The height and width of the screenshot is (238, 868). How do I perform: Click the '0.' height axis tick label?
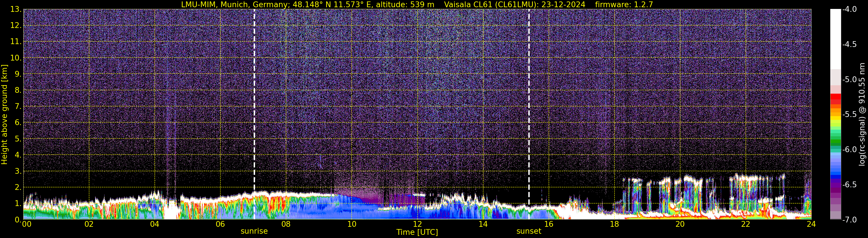click(18, 220)
